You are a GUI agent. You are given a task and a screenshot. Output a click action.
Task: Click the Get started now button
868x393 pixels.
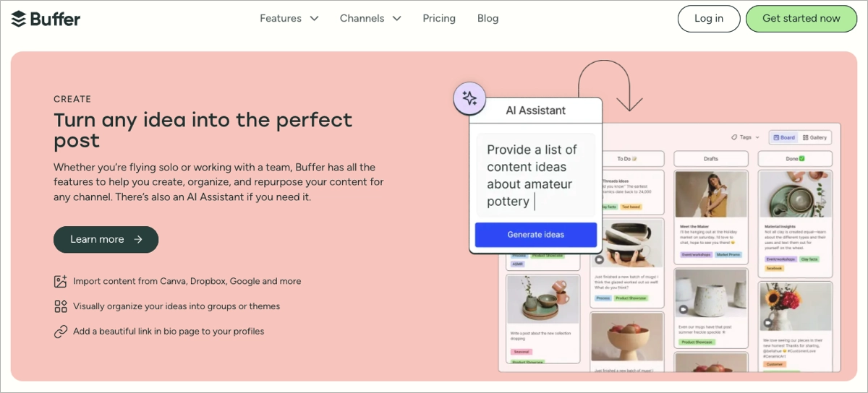coord(801,19)
